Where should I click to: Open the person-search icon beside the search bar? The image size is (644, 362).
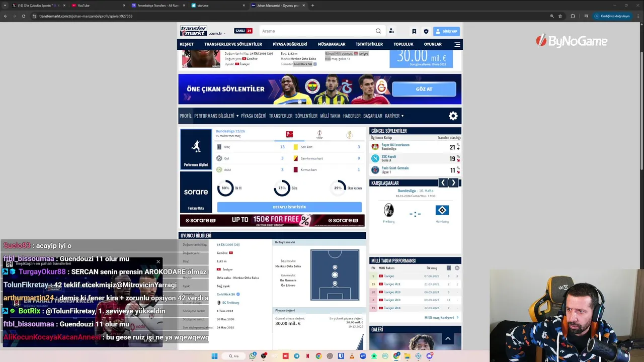pyautogui.click(x=391, y=31)
